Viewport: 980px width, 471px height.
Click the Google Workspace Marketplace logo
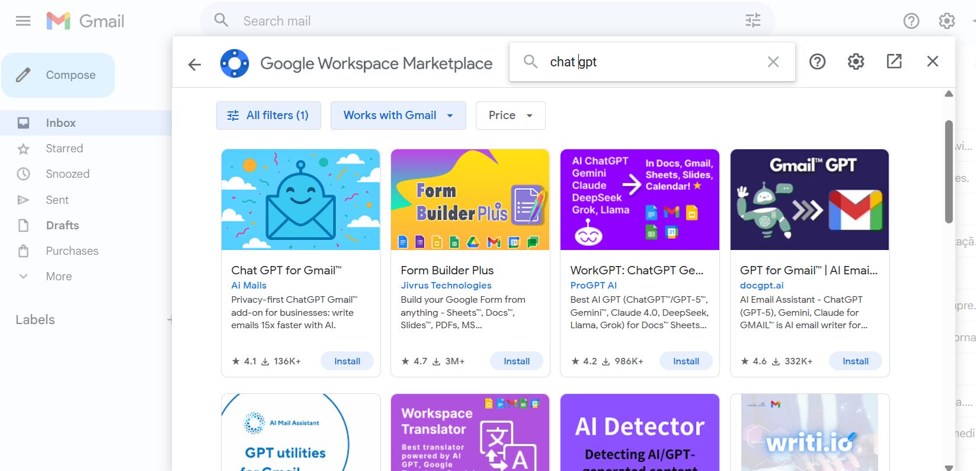(x=235, y=63)
